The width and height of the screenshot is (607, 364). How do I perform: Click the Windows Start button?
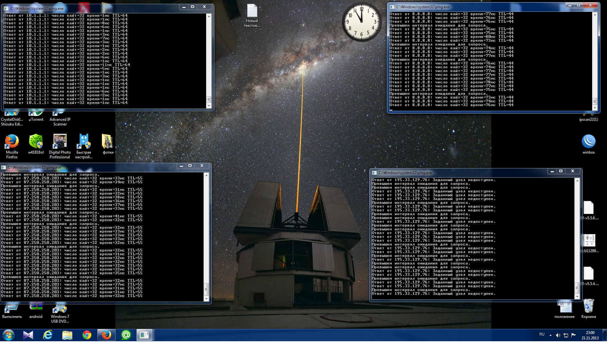click(x=9, y=335)
